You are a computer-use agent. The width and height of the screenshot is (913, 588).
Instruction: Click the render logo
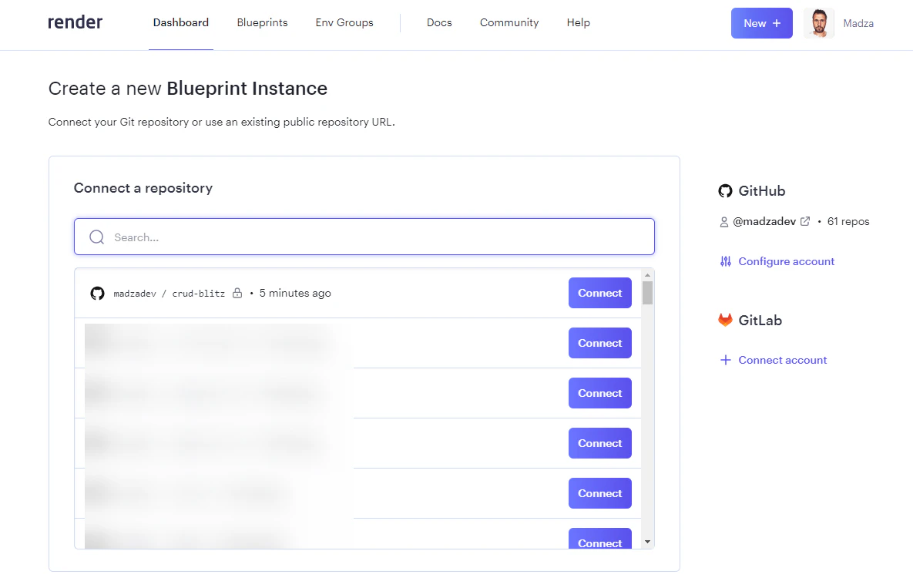pyautogui.click(x=75, y=22)
